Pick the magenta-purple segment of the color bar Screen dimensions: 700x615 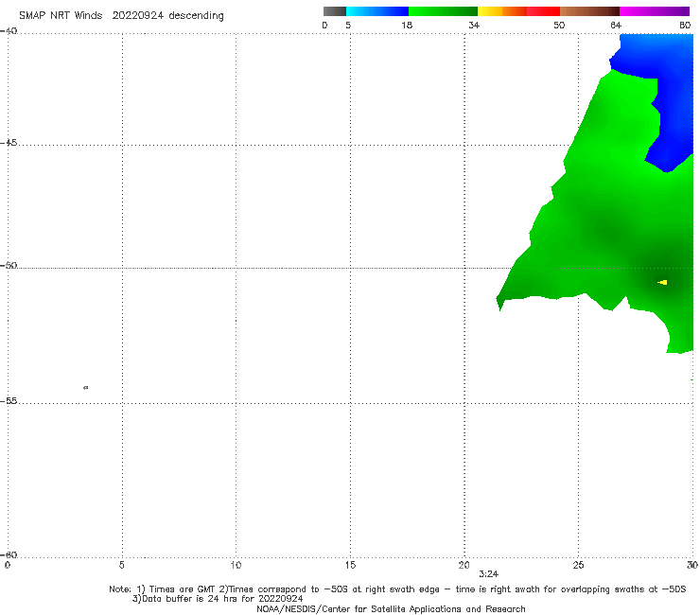tap(655, 11)
